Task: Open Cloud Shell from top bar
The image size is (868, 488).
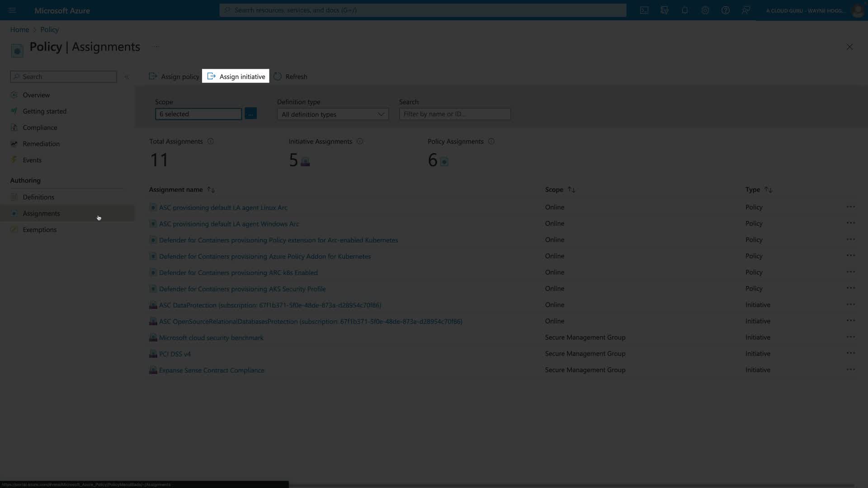Action: pos(644,10)
